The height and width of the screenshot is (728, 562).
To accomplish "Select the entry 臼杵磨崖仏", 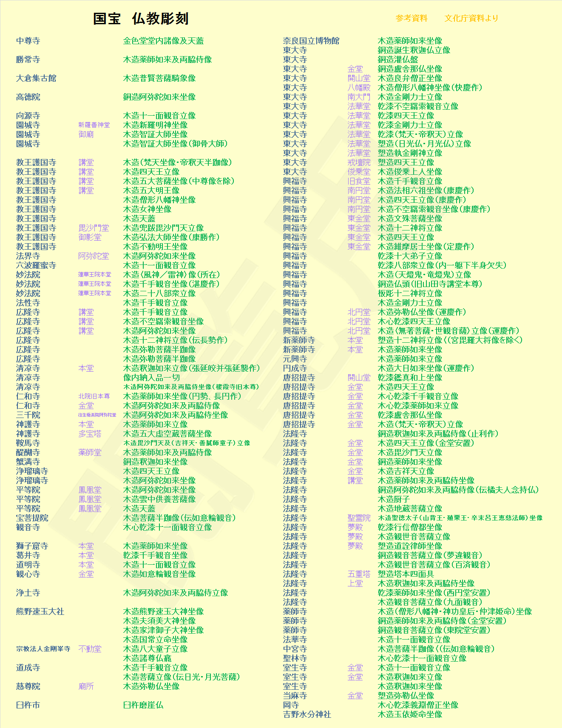I will (x=143, y=705).
